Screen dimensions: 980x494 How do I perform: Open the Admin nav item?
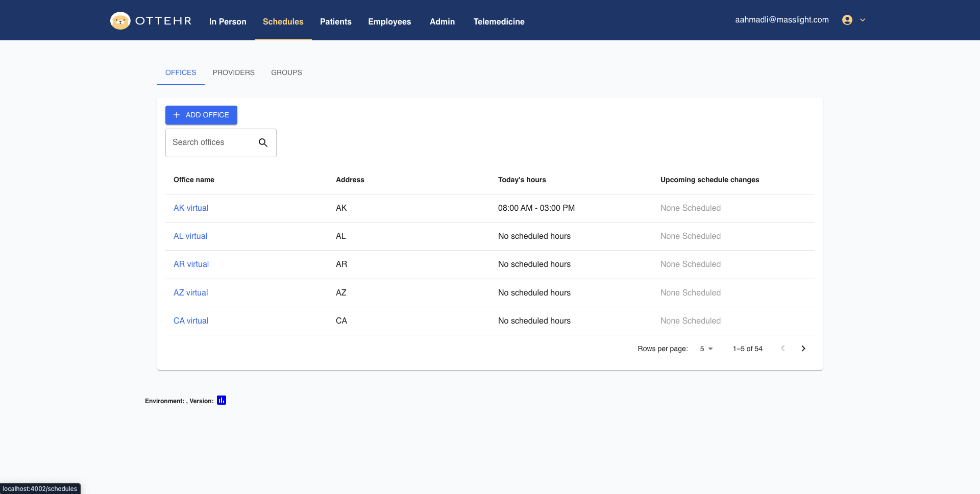coord(442,21)
